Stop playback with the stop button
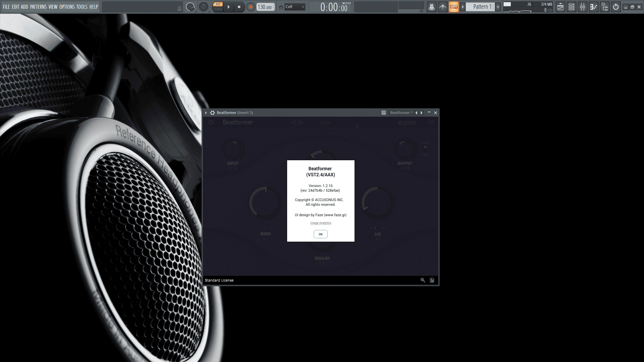The height and width of the screenshot is (362, 644). pos(239,7)
